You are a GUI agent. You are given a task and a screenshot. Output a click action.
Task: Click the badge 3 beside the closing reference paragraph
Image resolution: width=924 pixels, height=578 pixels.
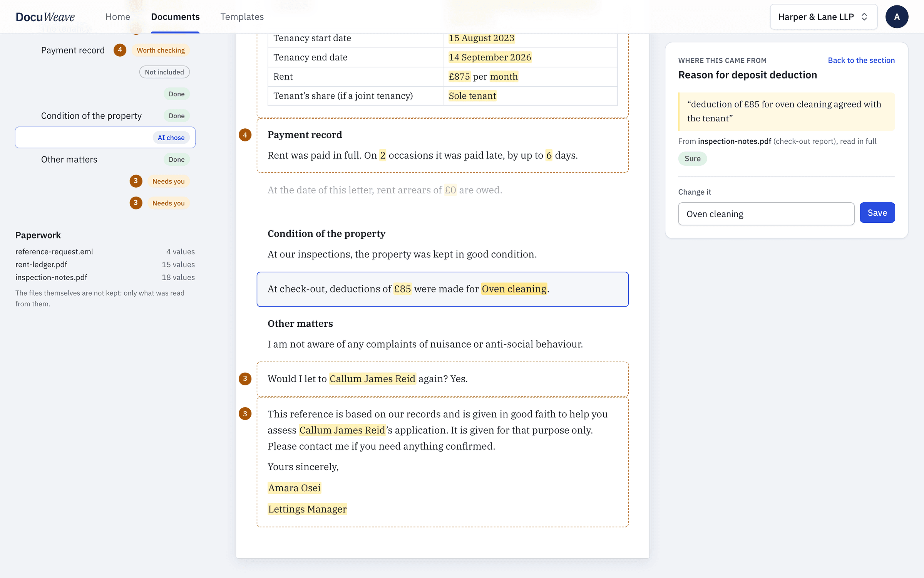coord(245,413)
